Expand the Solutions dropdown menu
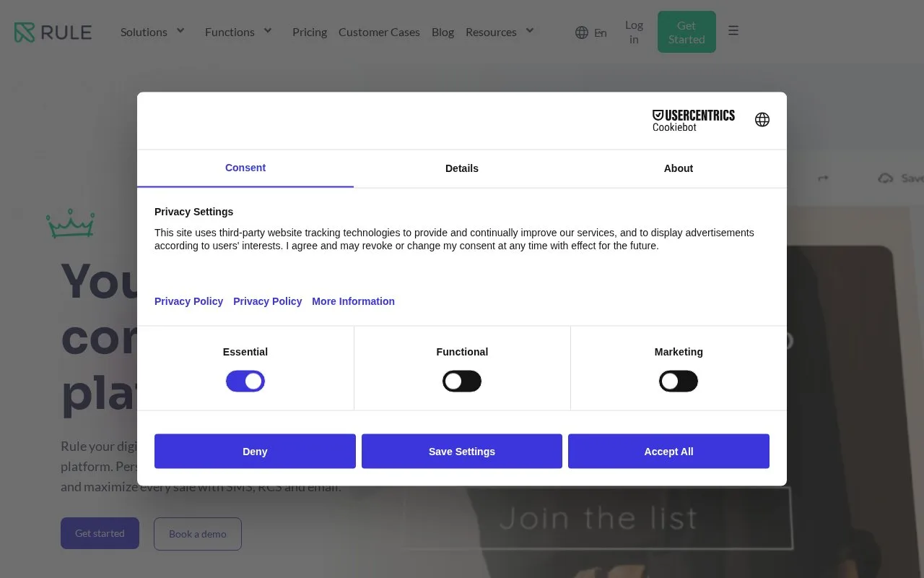This screenshot has height=578, width=924. pos(153,32)
